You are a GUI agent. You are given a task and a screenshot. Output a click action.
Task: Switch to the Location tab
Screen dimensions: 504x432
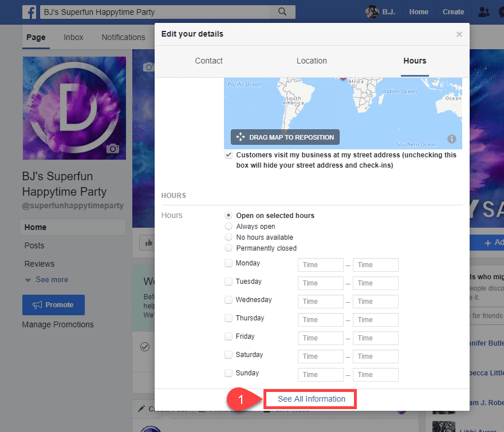pyautogui.click(x=312, y=61)
